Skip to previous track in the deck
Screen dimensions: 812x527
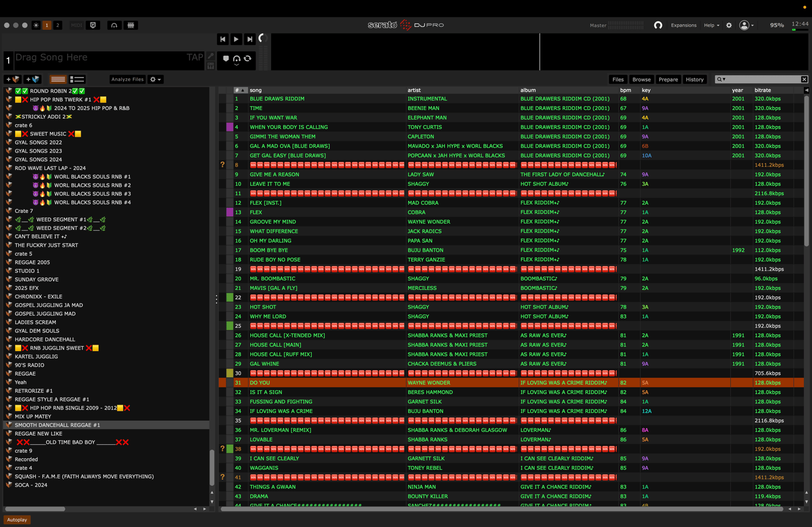click(222, 39)
